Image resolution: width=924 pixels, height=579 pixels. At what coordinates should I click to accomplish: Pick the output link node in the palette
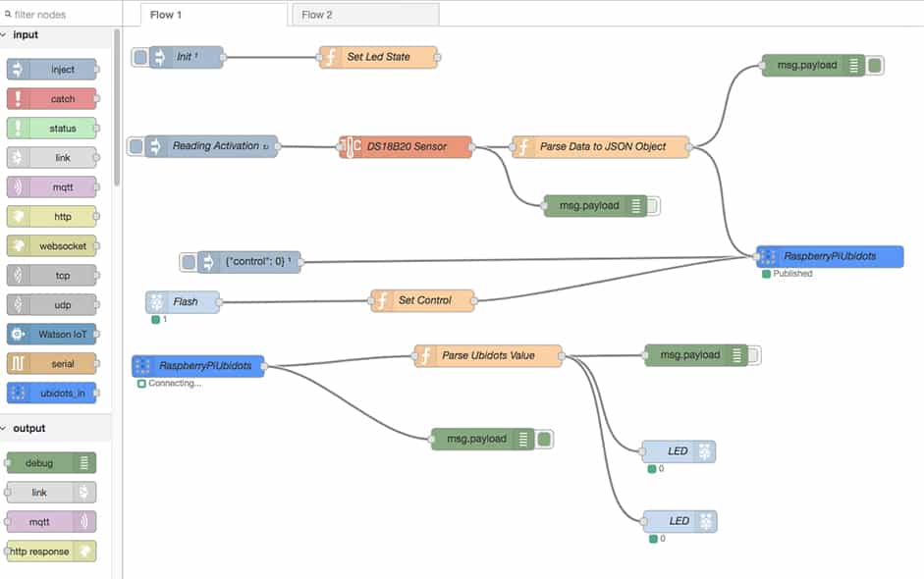[51, 493]
